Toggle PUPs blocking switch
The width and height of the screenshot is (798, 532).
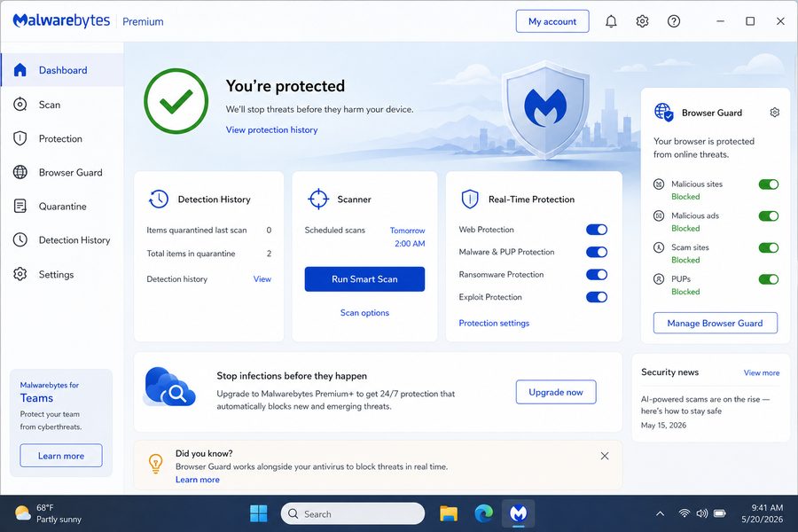(x=769, y=279)
